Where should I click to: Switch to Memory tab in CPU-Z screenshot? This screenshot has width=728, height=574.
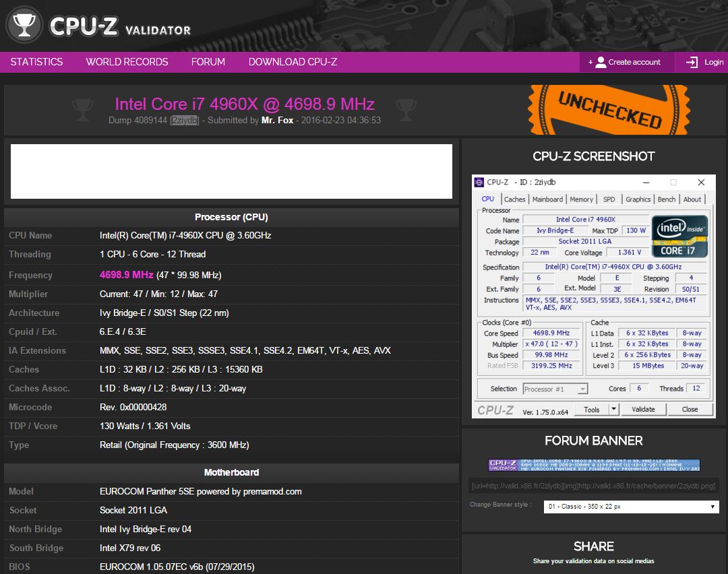(581, 199)
